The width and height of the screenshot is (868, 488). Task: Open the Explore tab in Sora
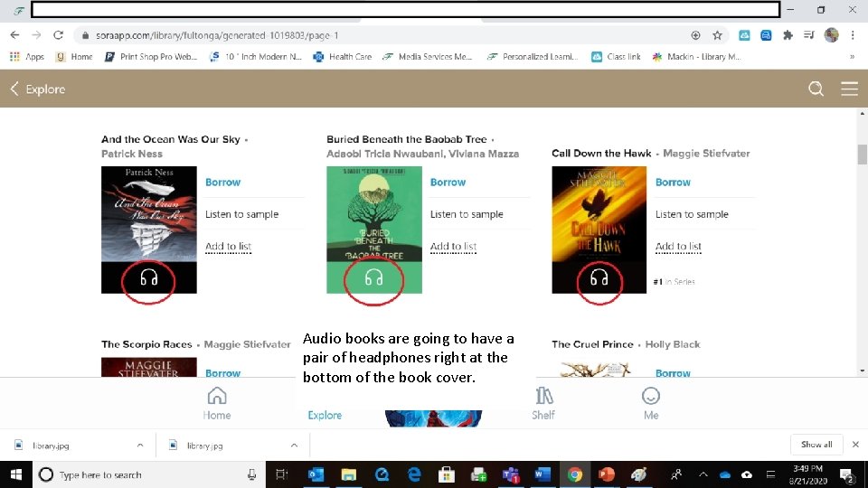325,415
